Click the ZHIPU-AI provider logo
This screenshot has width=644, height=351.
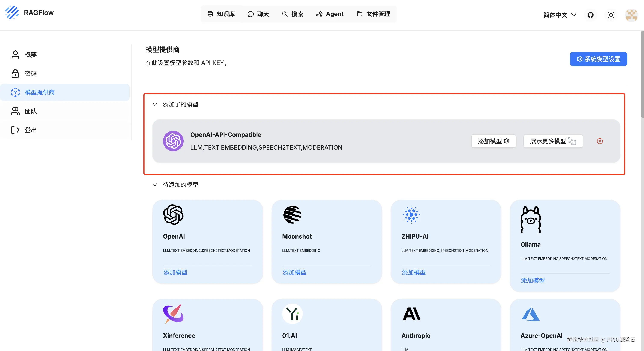[411, 215]
